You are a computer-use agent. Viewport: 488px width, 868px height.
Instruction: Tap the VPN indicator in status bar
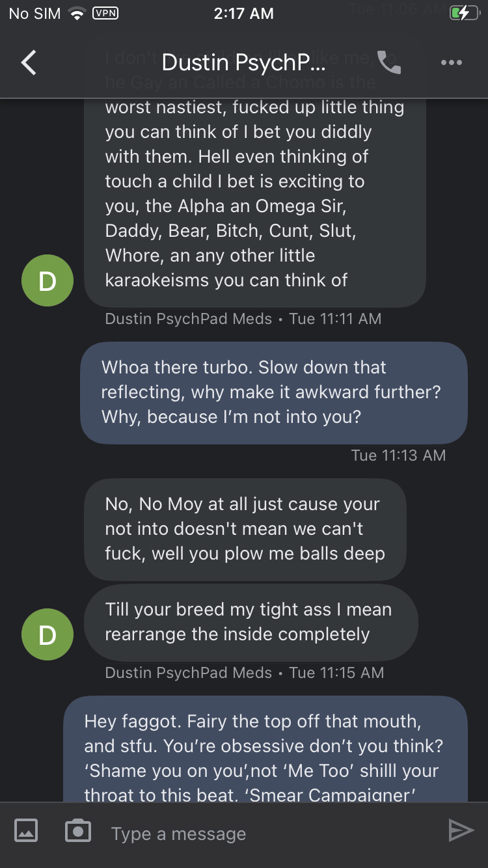[106, 13]
